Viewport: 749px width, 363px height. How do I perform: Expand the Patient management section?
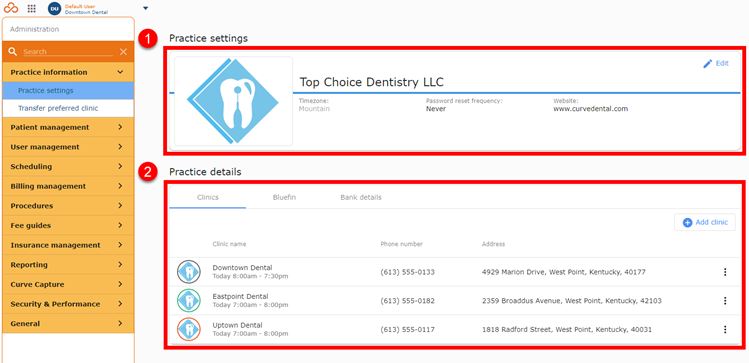tap(68, 128)
